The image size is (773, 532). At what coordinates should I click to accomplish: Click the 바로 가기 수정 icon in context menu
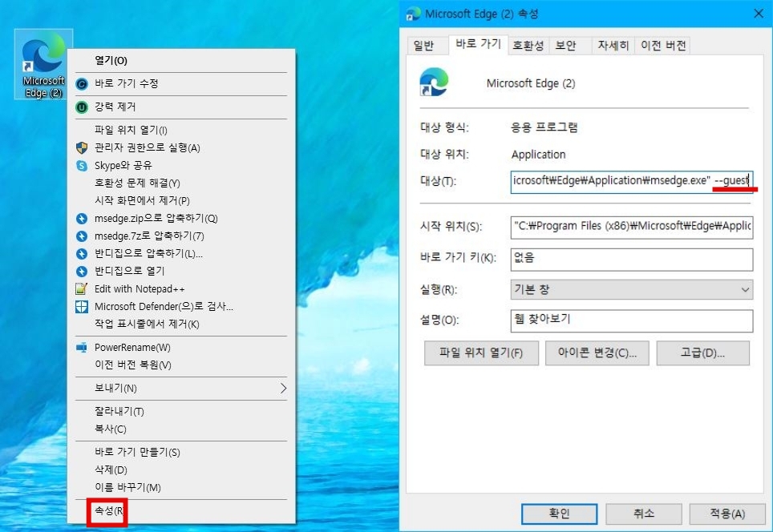point(82,84)
